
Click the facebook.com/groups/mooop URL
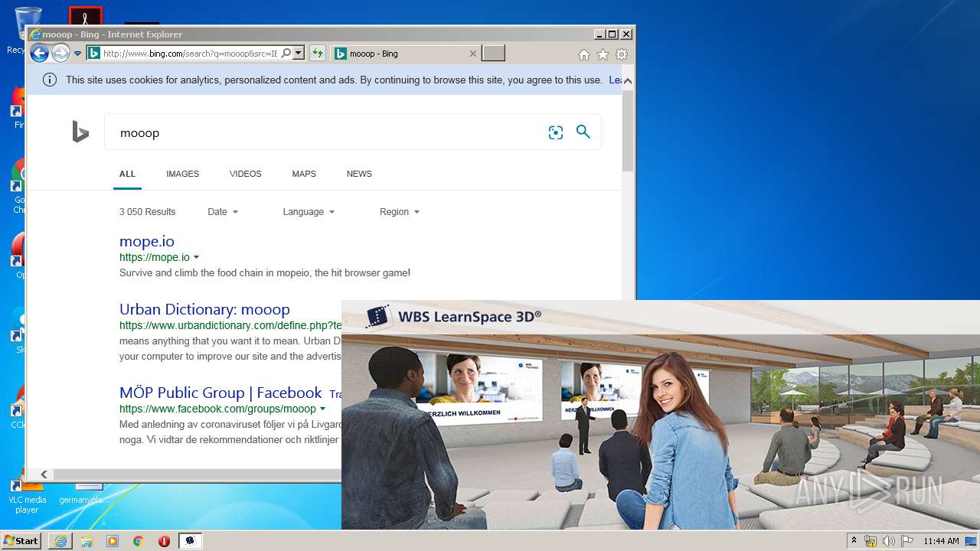pyautogui.click(x=217, y=409)
